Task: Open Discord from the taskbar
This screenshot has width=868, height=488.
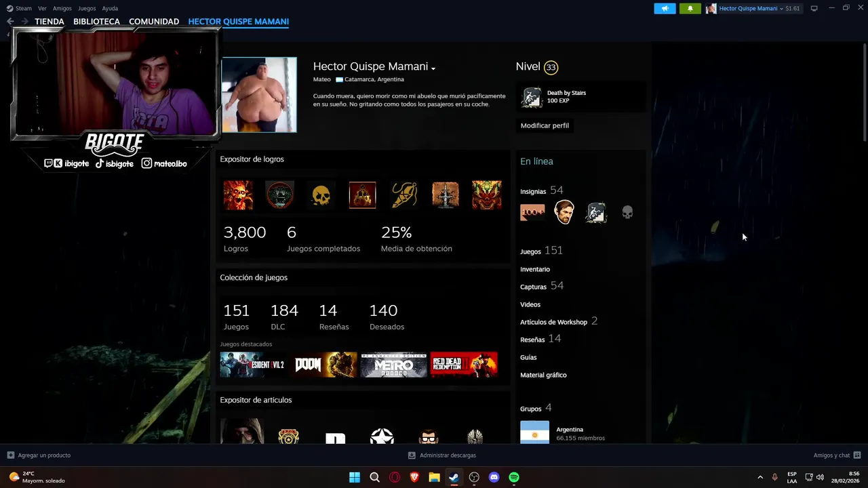Action: click(494, 477)
